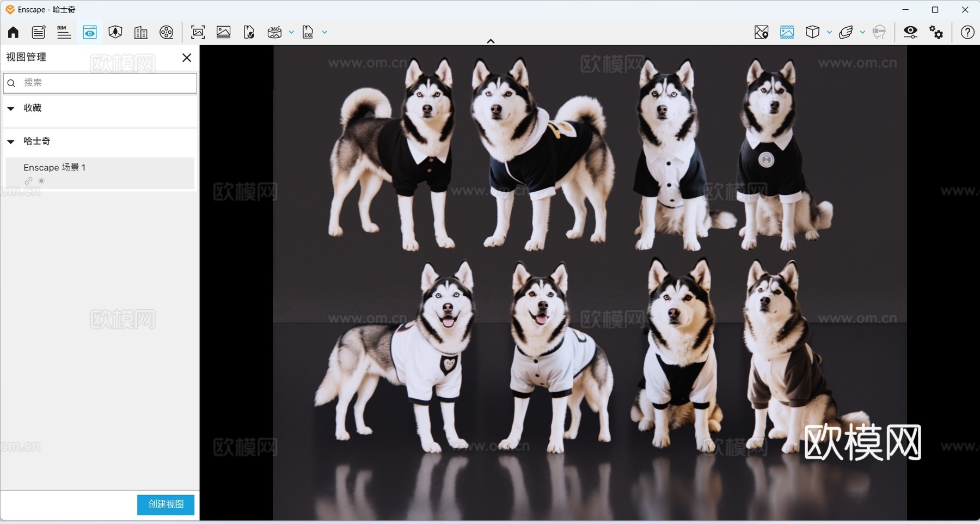Click the magnifier icon in search box

pos(11,83)
